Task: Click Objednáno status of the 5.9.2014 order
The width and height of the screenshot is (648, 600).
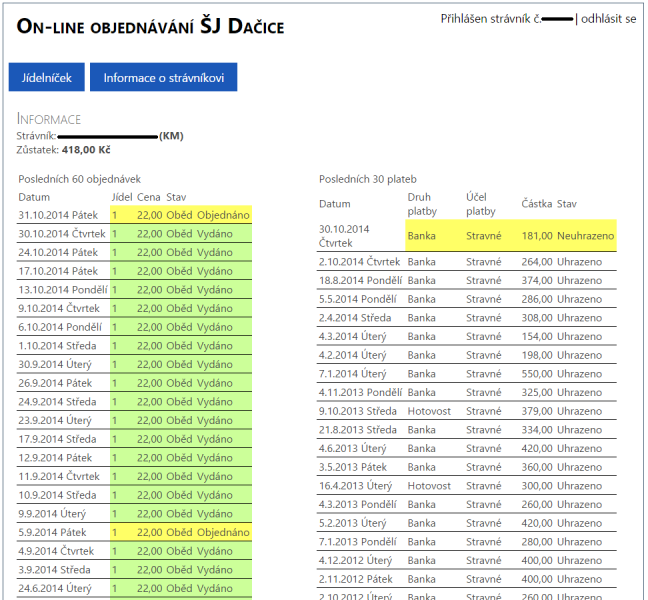Action: (222, 532)
